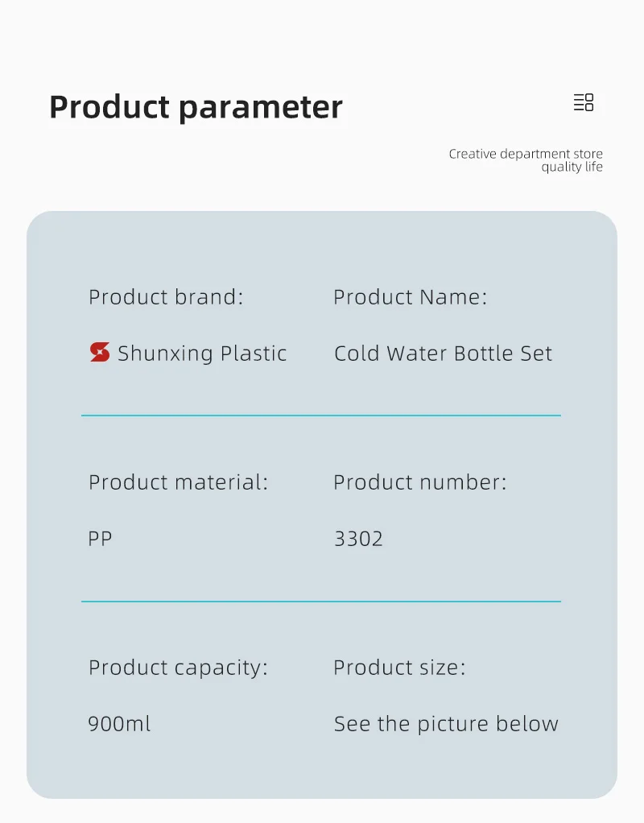Select the 3302 product number
The height and width of the screenshot is (823, 644).
point(358,539)
